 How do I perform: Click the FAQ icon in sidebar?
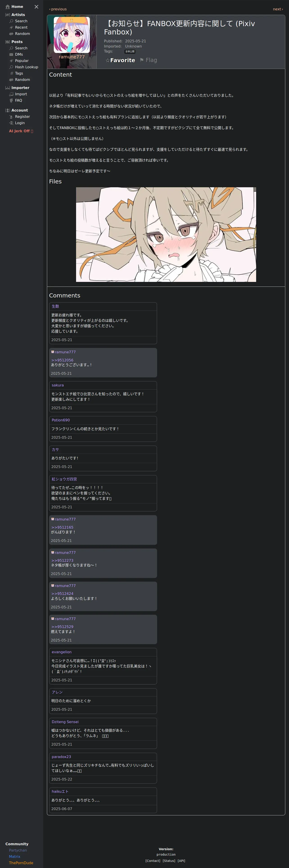pos(11,101)
